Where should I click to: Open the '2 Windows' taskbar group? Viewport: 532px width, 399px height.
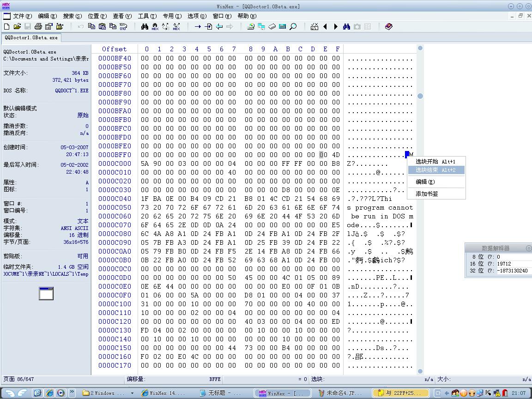pyautogui.click(x=109, y=393)
